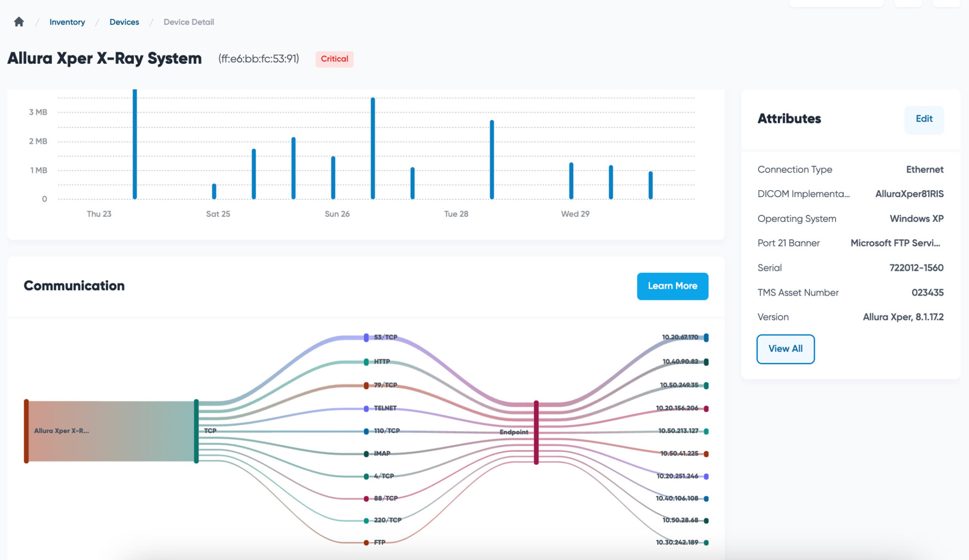The image size is (969, 560).
Task: Select endpoint 10.50.28.68
Action: [706, 520]
